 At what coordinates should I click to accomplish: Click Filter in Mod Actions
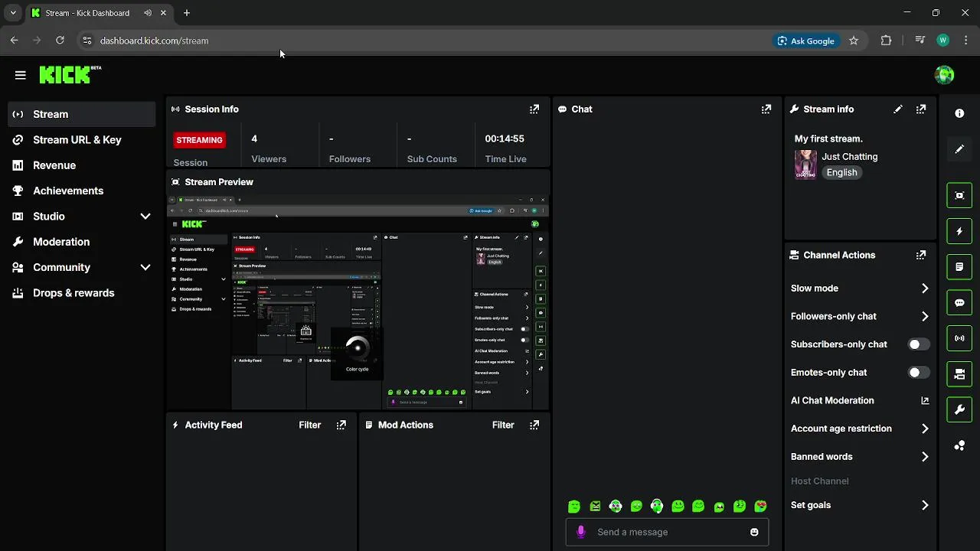click(x=503, y=425)
